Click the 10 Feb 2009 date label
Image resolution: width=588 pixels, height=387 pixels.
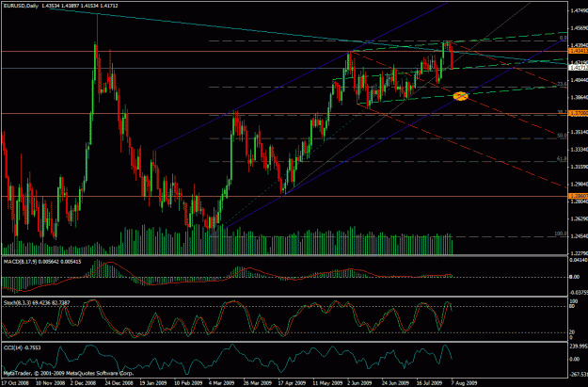(188, 383)
